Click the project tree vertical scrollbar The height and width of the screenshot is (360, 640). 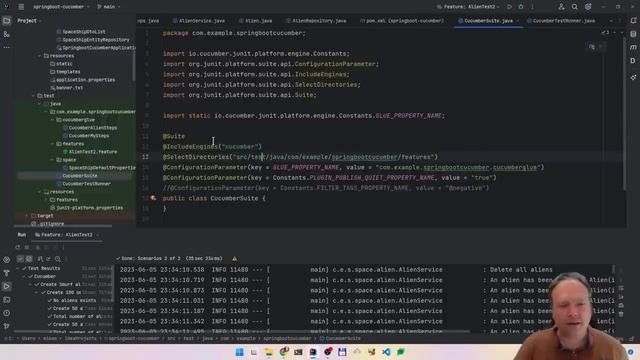(x=134, y=67)
